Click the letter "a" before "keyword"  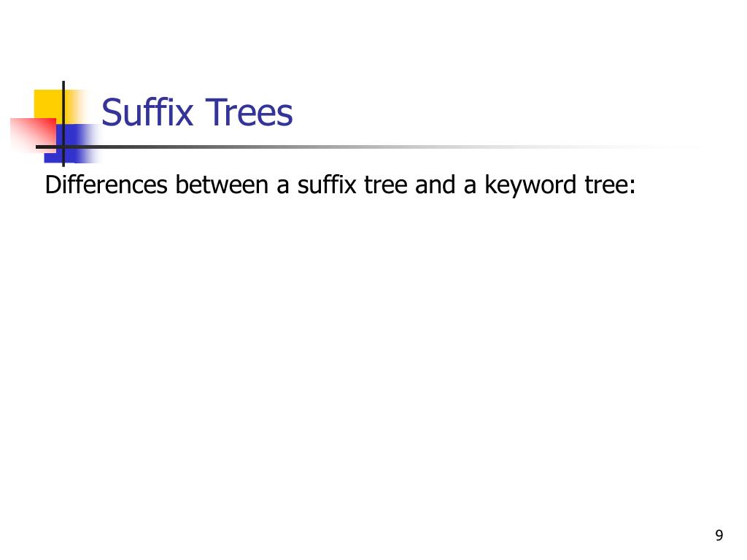coord(470,186)
